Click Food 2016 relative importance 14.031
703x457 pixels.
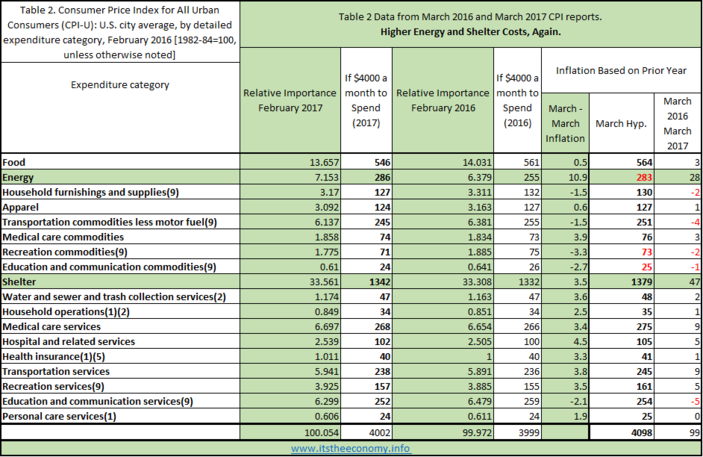(477, 162)
